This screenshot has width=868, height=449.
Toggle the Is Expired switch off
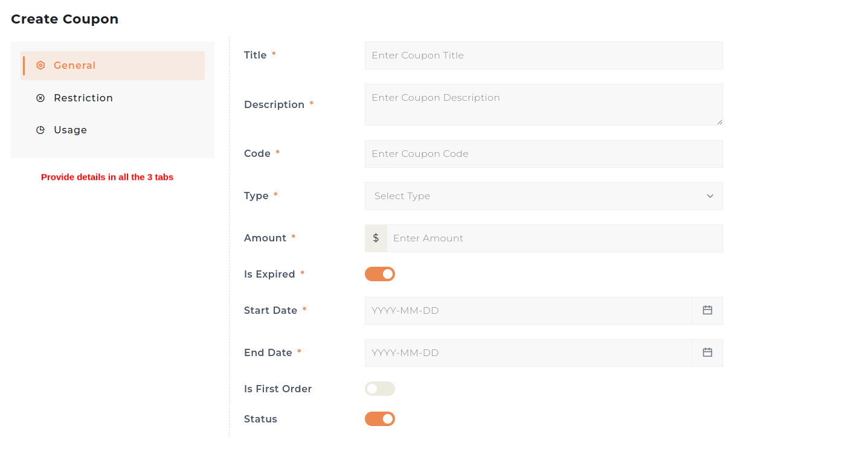click(x=380, y=274)
